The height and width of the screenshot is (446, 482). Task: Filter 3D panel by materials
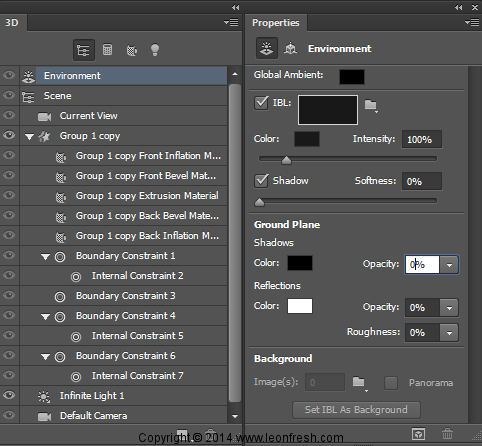(x=132, y=50)
